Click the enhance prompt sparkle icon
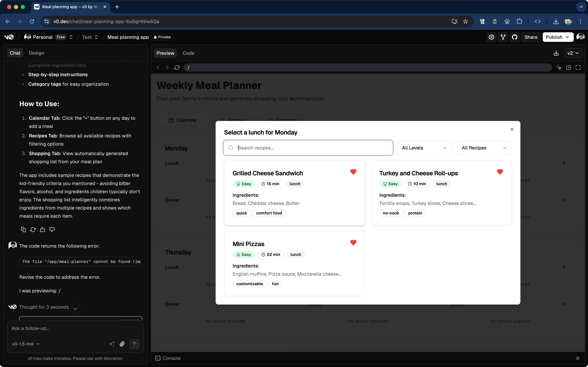Screen dimensions: 588x367 point(112,344)
